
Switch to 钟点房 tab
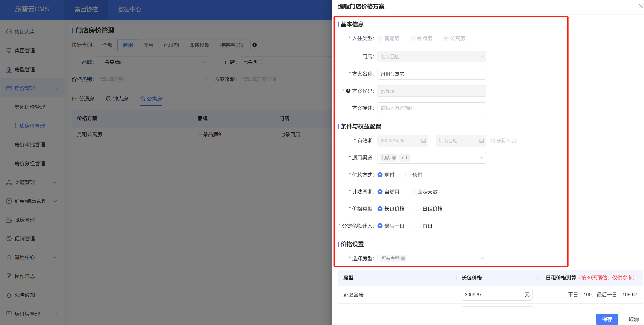click(x=117, y=99)
